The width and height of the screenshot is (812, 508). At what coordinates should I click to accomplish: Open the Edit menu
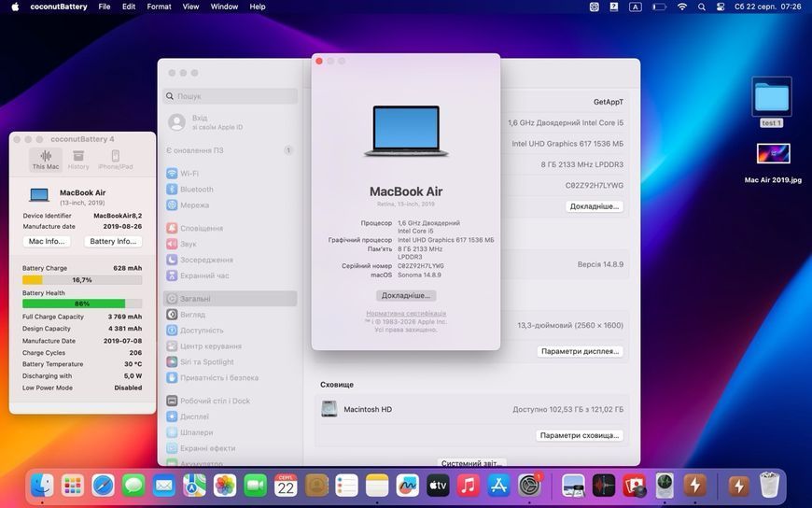pos(129,7)
